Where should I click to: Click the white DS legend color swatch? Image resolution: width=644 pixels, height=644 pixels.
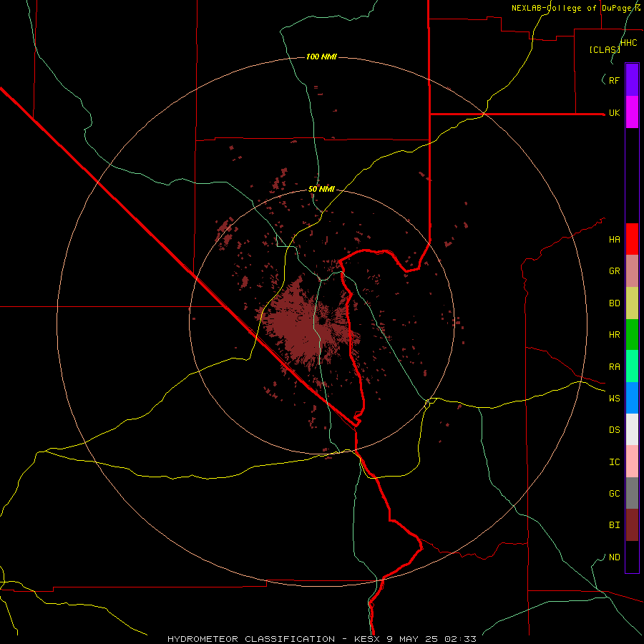[x=632, y=429]
